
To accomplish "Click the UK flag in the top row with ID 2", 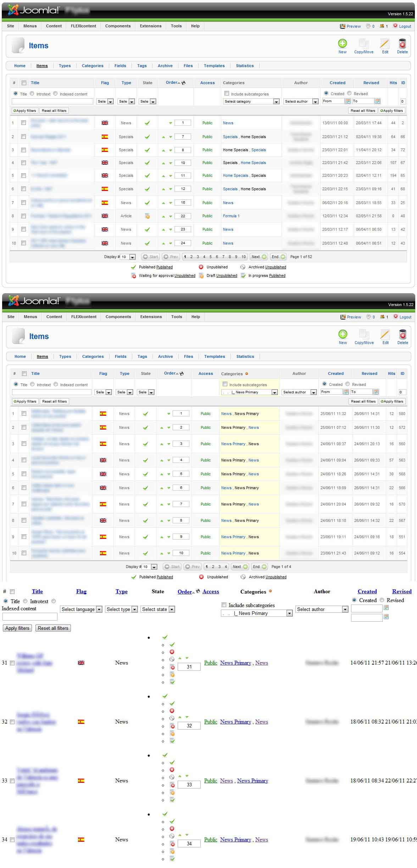I will coord(105,123).
